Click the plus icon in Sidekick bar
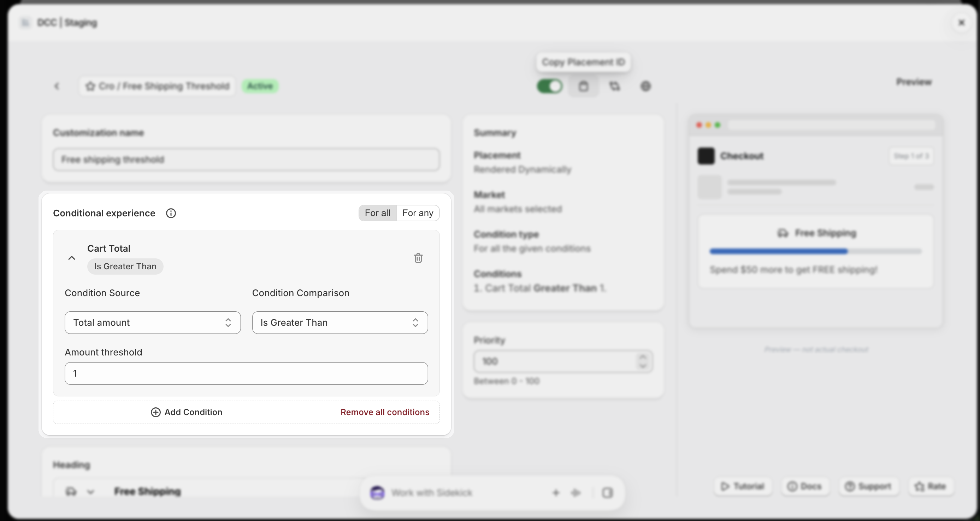The width and height of the screenshot is (980, 521). click(x=556, y=492)
